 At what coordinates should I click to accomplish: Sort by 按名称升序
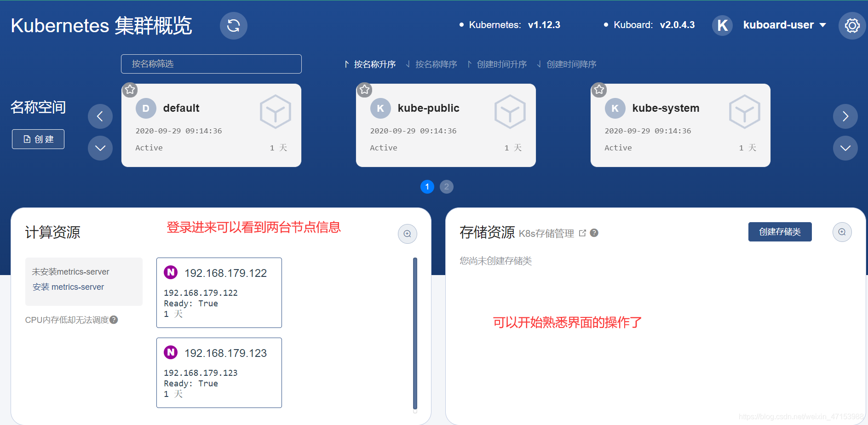(x=370, y=64)
